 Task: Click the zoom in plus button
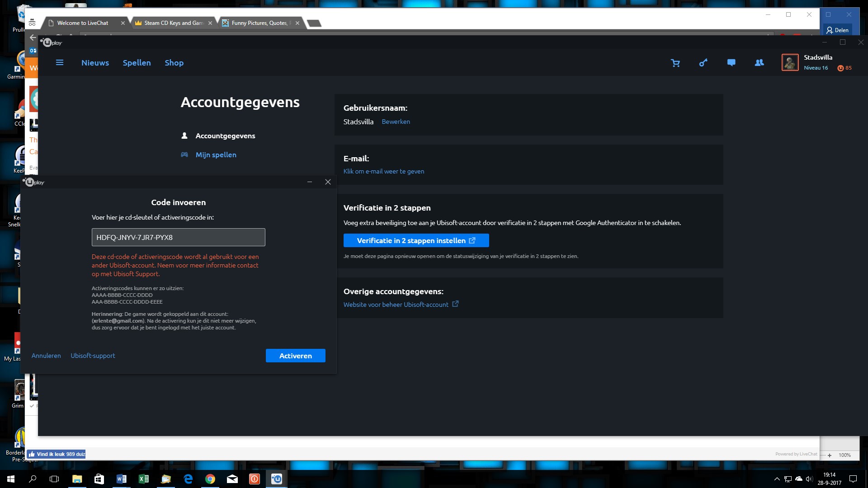(830, 455)
